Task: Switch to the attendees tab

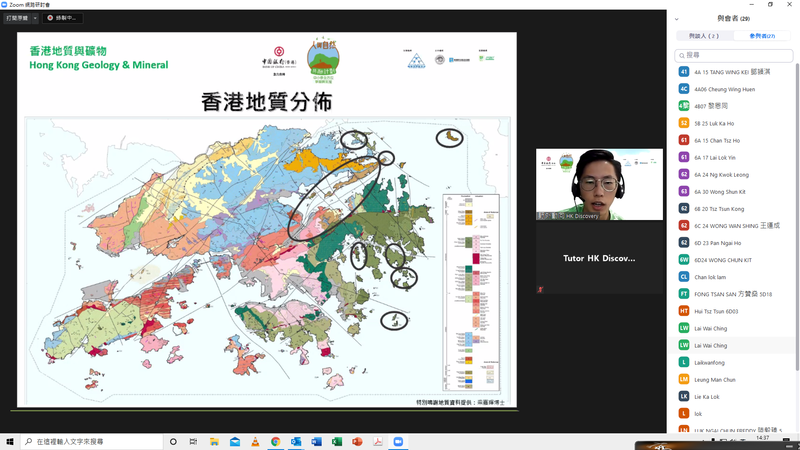Action: (762, 36)
